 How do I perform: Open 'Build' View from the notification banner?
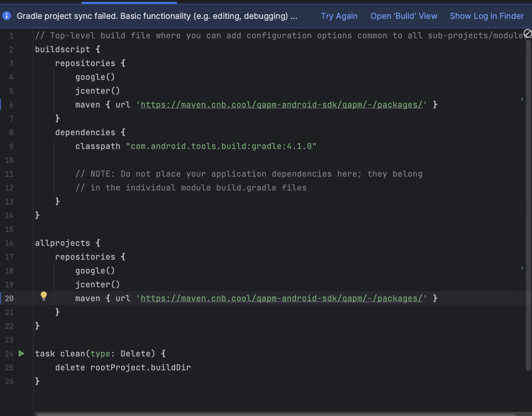coord(403,16)
